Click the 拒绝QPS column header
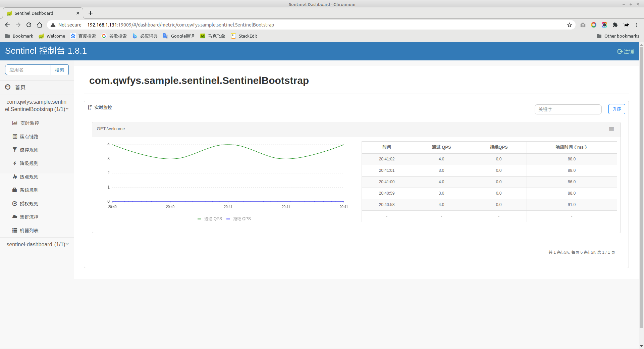644x349 pixels. pyautogui.click(x=499, y=147)
